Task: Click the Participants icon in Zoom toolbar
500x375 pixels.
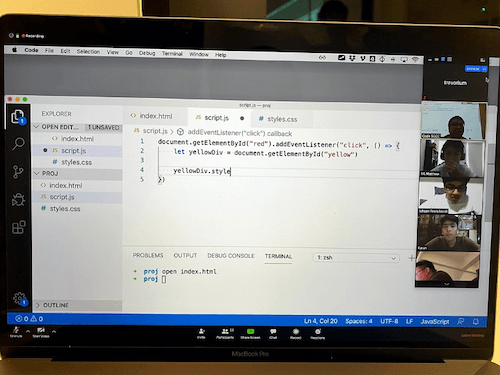Action: click(225, 333)
